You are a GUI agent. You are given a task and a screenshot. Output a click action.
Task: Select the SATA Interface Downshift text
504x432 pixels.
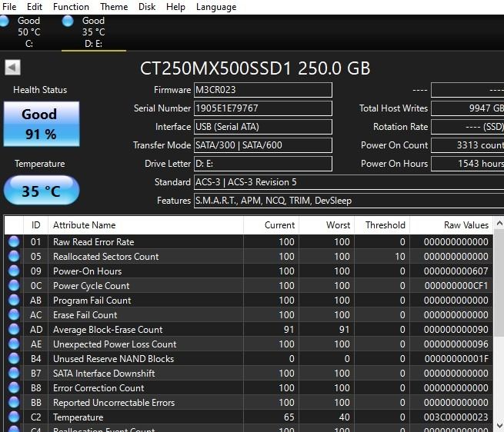104,374
